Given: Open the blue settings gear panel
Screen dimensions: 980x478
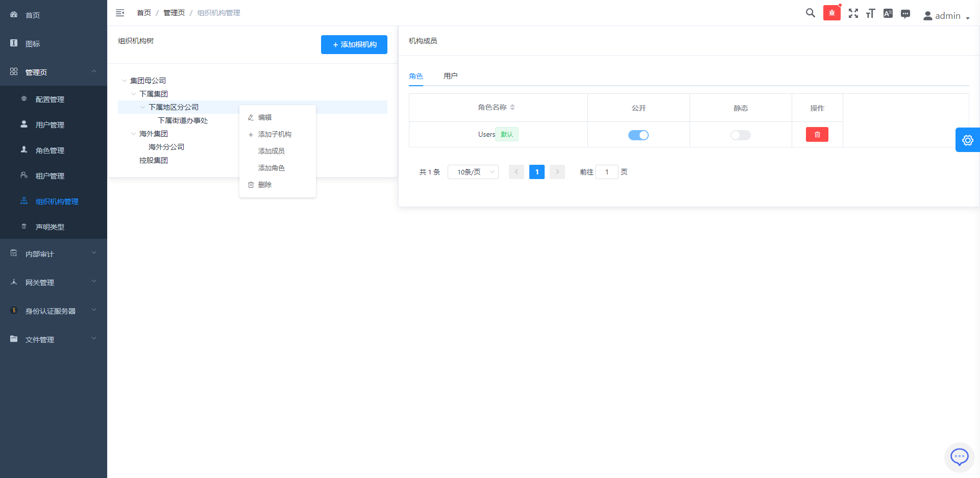Looking at the screenshot, I should (x=967, y=140).
